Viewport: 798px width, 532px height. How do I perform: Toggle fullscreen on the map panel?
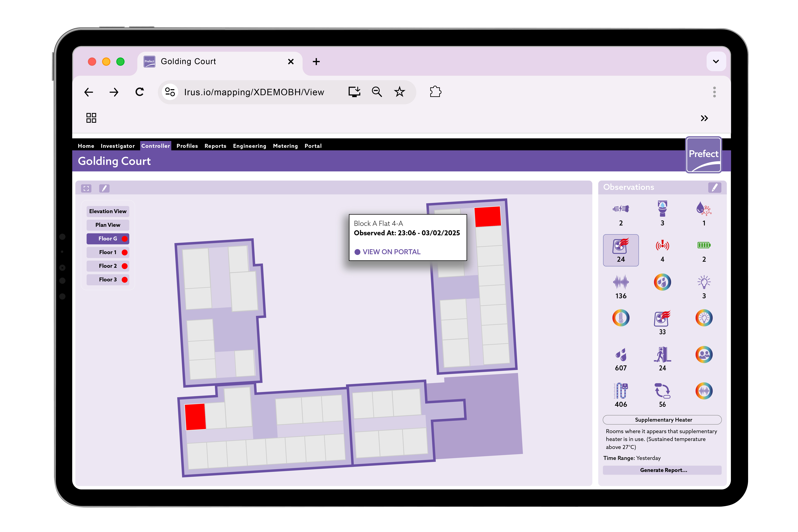tap(86, 188)
